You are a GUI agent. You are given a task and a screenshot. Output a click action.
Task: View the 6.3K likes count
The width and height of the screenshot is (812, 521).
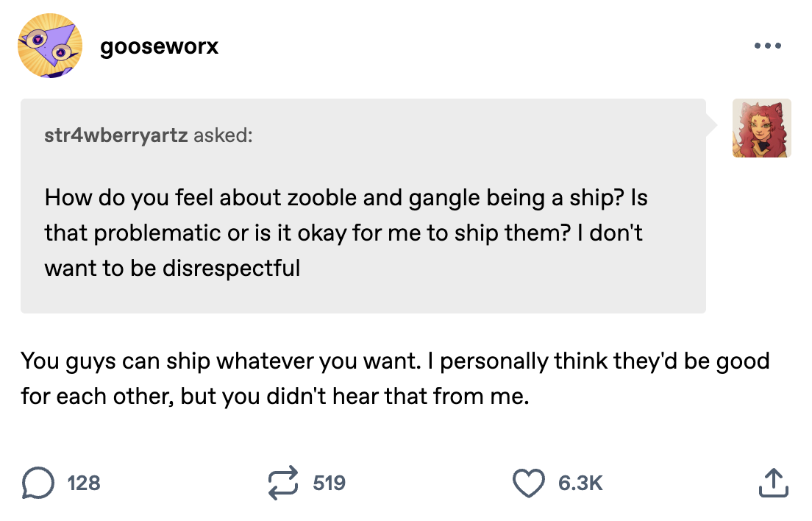(580, 483)
